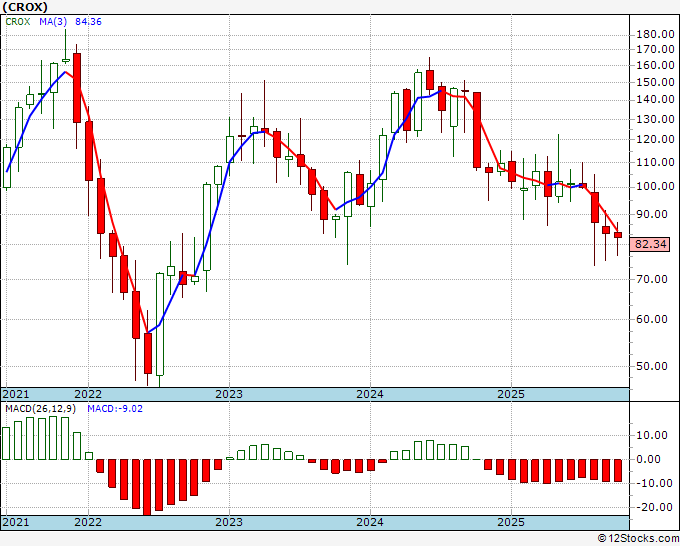Click the -20.00 MACD axis label
The width and height of the screenshot is (680, 546).
[x=652, y=507]
